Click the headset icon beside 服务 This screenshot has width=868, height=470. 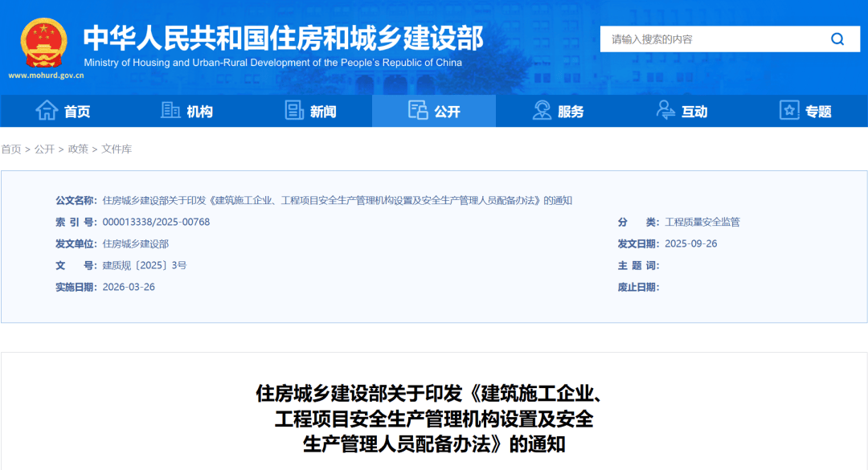[x=542, y=111]
